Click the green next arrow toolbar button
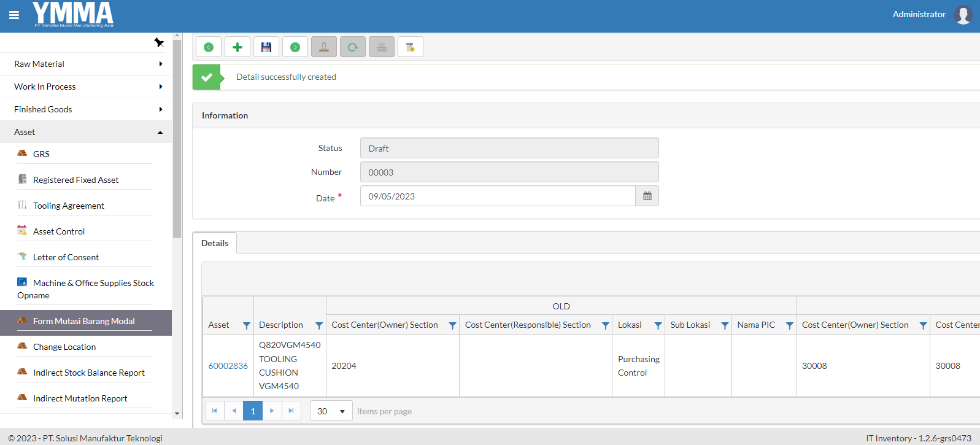Screen dimensions: 980x445 [295, 47]
